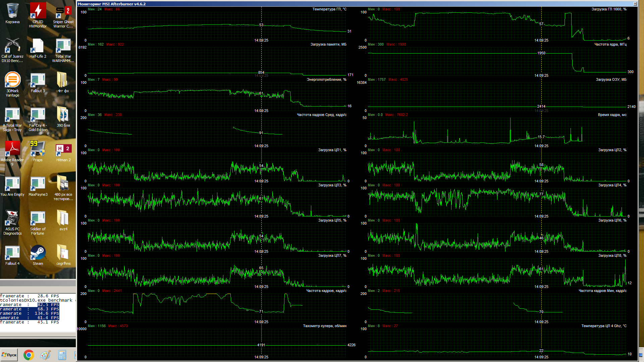Viewport: 644px width, 362px height.
Task: Open Paint from the taskbar
Action: tap(45, 355)
